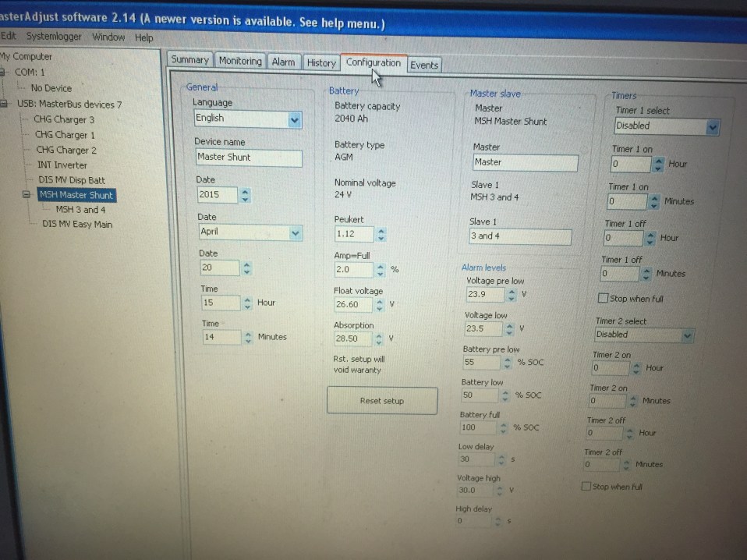Open the Timer 1 select dropdown
This screenshot has height=560, width=747.
711,126
